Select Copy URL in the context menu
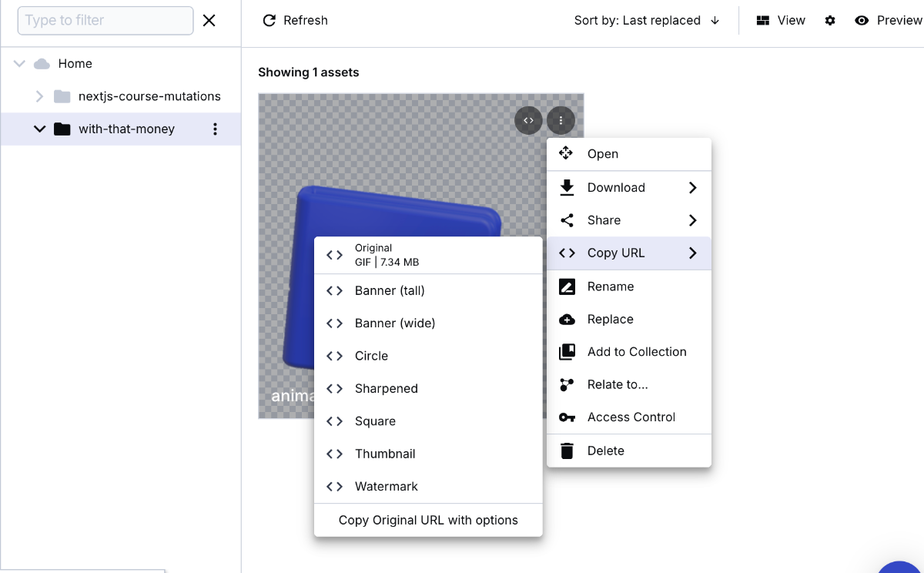Screen dimensions: 924x573 pos(629,253)
